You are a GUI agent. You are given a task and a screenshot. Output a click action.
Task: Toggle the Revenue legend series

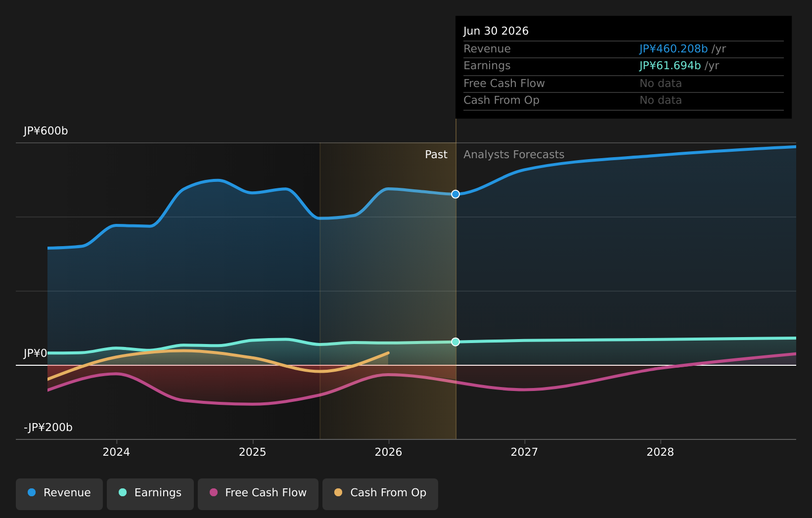[59, 494]
